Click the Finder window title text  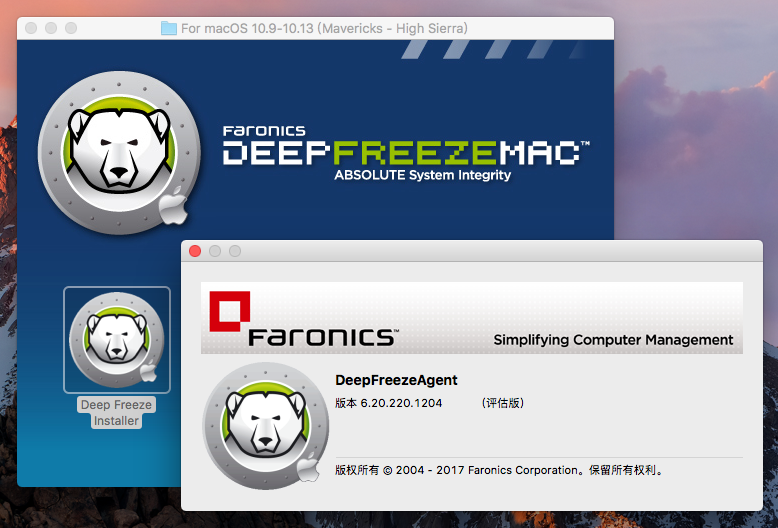pyautogui.click(x=324, y=28)
